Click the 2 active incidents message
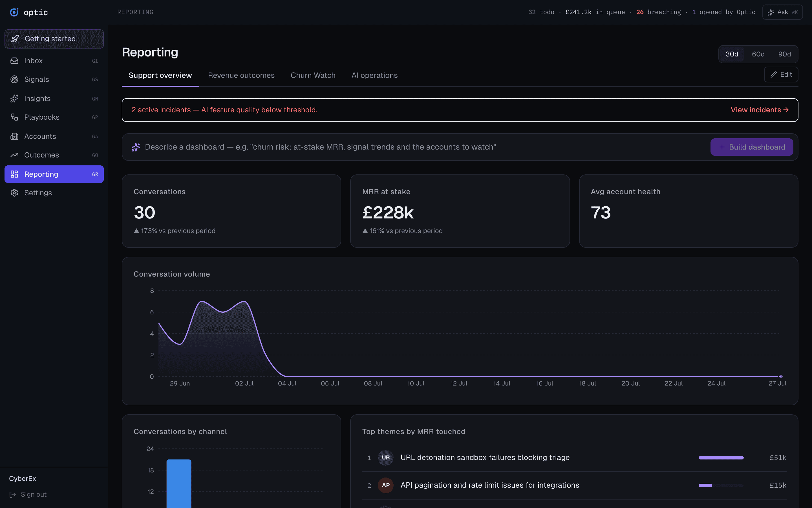Viewport: 812px width, 508px height. click(x=224, y=110)
